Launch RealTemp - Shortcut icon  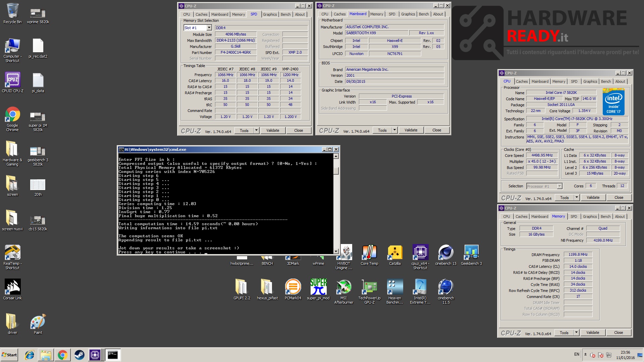click(x=12, y=257)
